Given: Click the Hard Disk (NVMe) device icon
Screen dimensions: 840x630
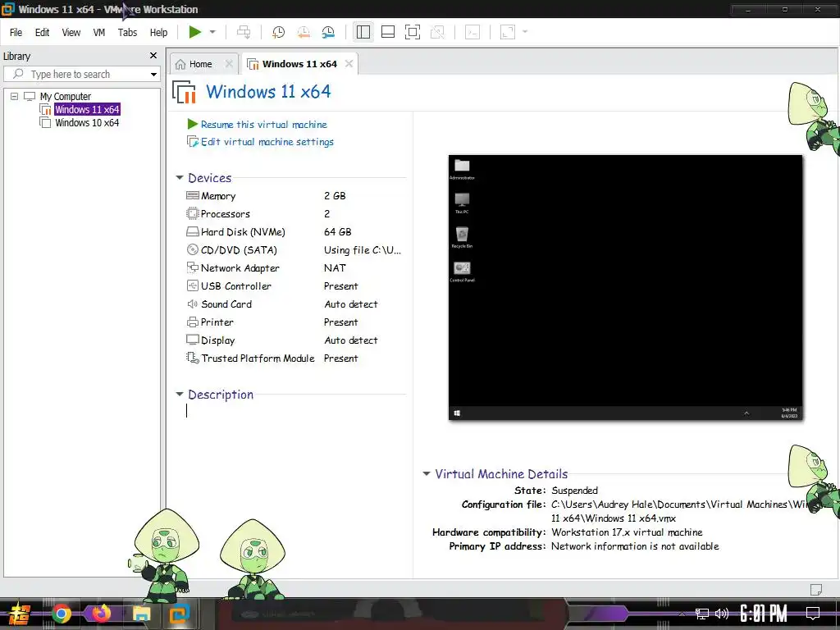Looking at the screenshot, I should (192, 231).
